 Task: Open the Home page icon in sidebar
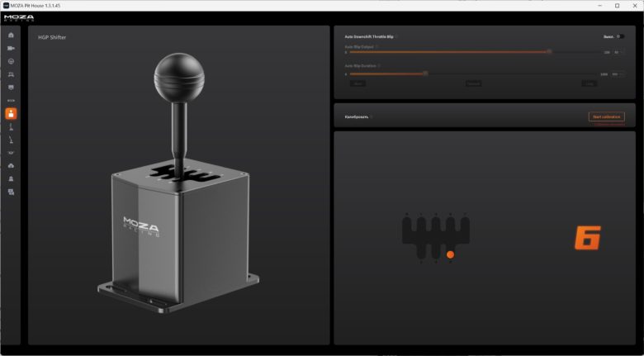pyautogui.click(x=11, y=35)
